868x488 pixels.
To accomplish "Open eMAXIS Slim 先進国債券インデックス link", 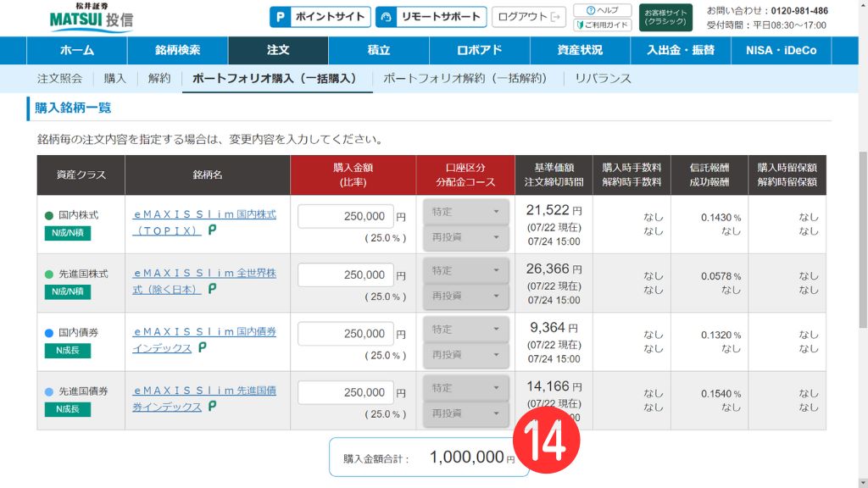I will [x=203, y=398].
